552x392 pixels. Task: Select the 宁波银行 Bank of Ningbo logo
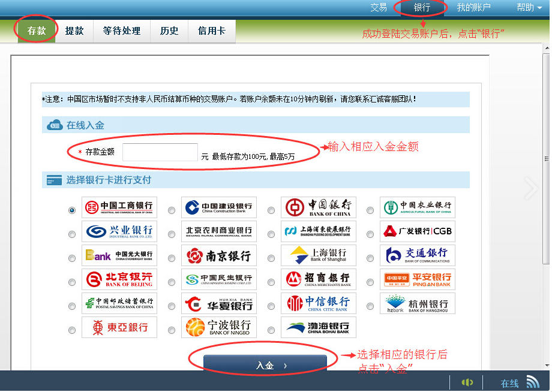(219, 328)
